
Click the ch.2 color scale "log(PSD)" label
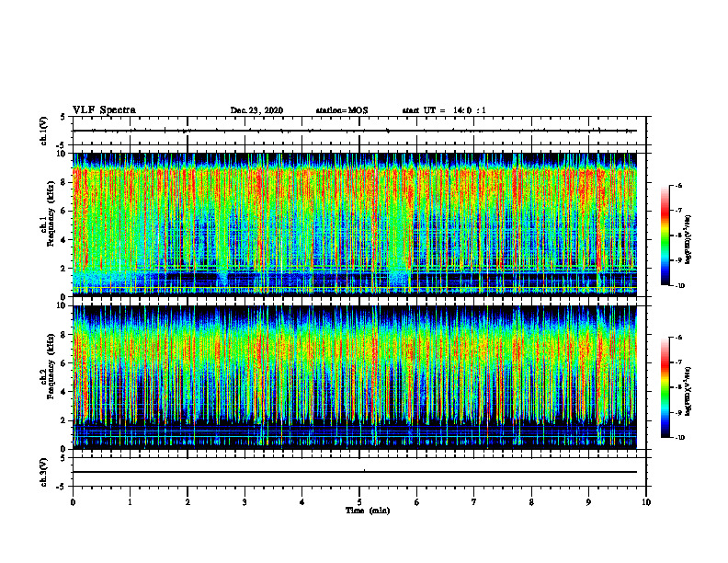(x=688, y=391)
